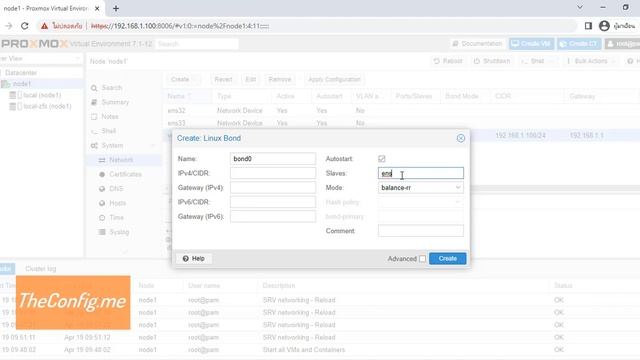640x360 pixels.
Task: Select local (node1) storage
Action: (x=42, y=95)
